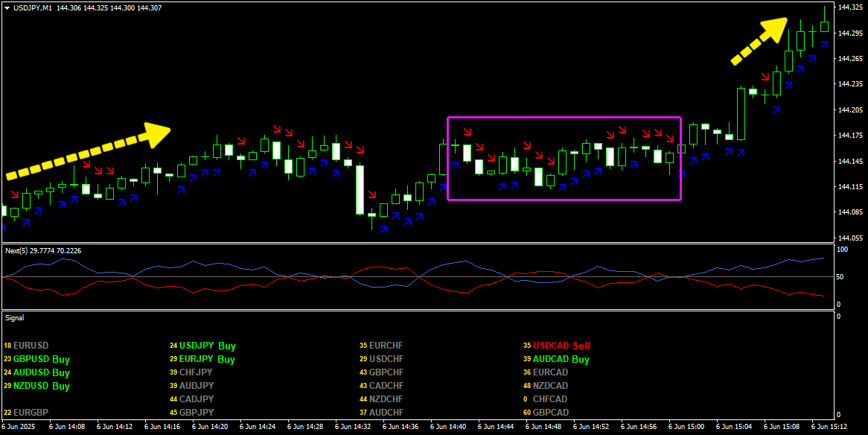868x435 pixels.
Task: Click the blue arrow below the last candle
Action: tap(823, 45)
